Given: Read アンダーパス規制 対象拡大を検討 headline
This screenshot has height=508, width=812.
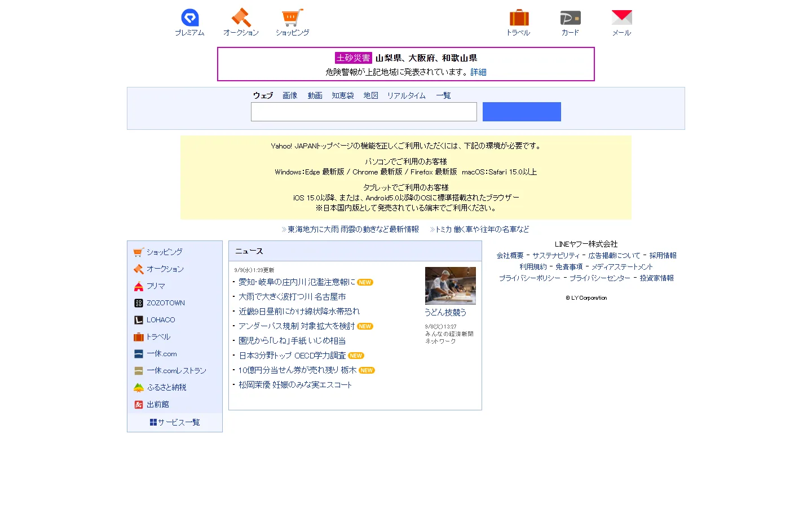Looking at the screenshot, I should pos(297,326).
